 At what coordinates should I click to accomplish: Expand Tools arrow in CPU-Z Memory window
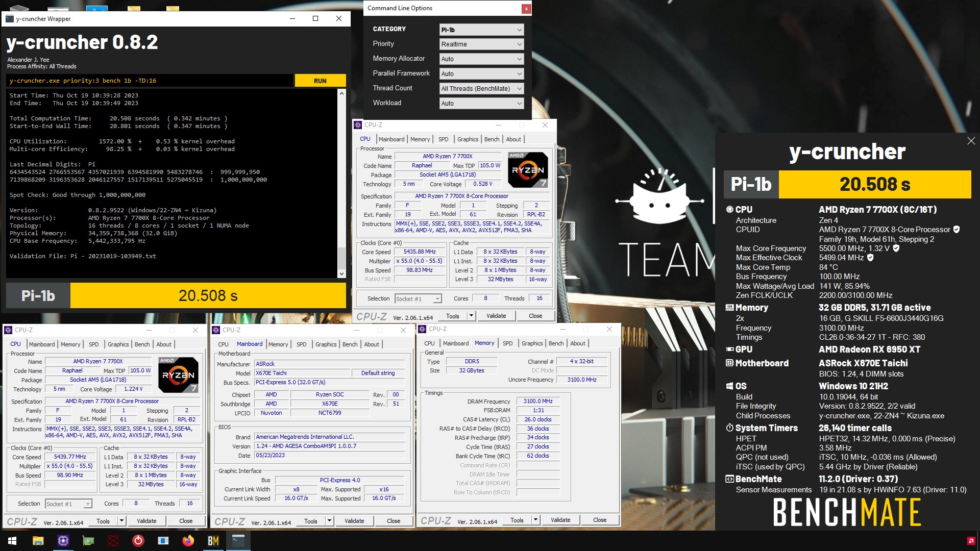pyautogui.click(x=535, y=520)
